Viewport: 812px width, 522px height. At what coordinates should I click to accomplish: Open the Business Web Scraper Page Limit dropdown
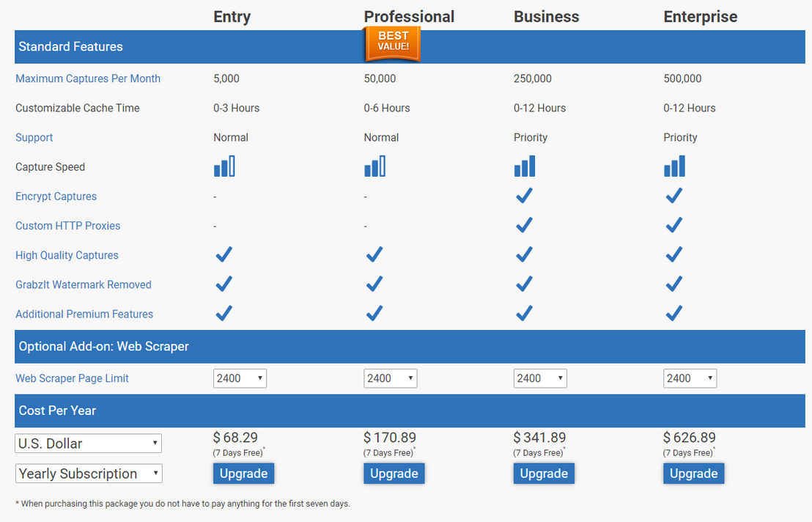click(x=540, y=378)
